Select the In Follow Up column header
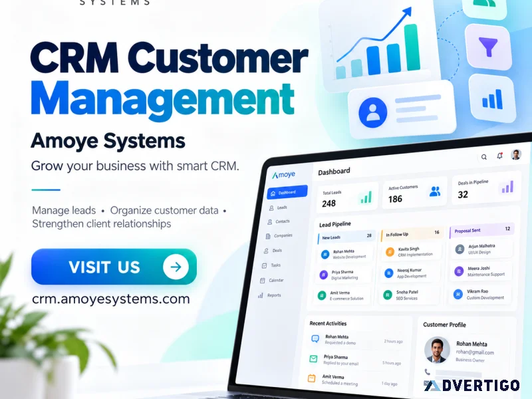The height and width of the screenshot is (399, 532). point(412,234)
